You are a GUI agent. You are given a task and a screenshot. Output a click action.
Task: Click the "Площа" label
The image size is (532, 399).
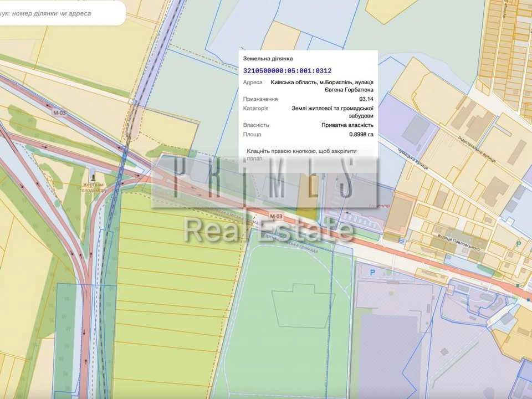coord(252,134)
